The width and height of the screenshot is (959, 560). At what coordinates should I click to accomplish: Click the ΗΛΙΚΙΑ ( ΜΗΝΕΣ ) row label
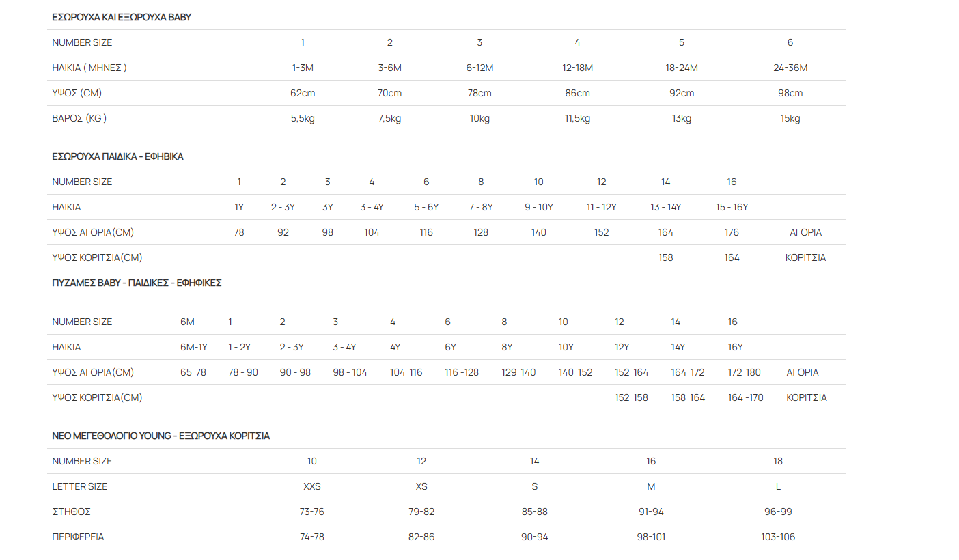point(89,68)
